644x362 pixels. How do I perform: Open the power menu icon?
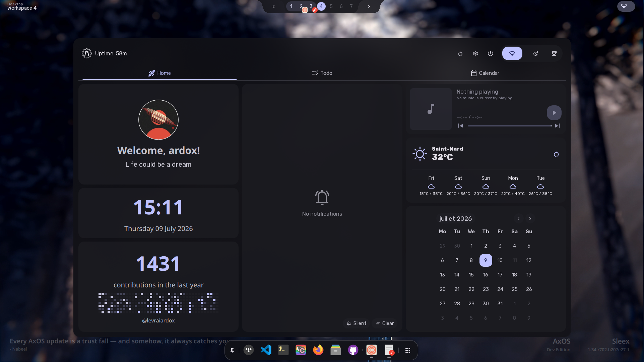click(x=491, y=54)
